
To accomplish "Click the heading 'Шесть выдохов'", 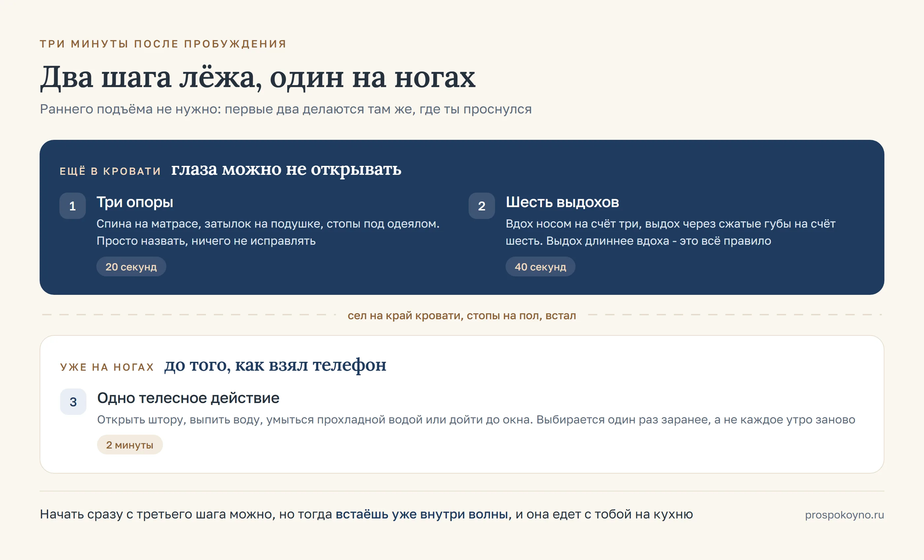I will [562, 202].
